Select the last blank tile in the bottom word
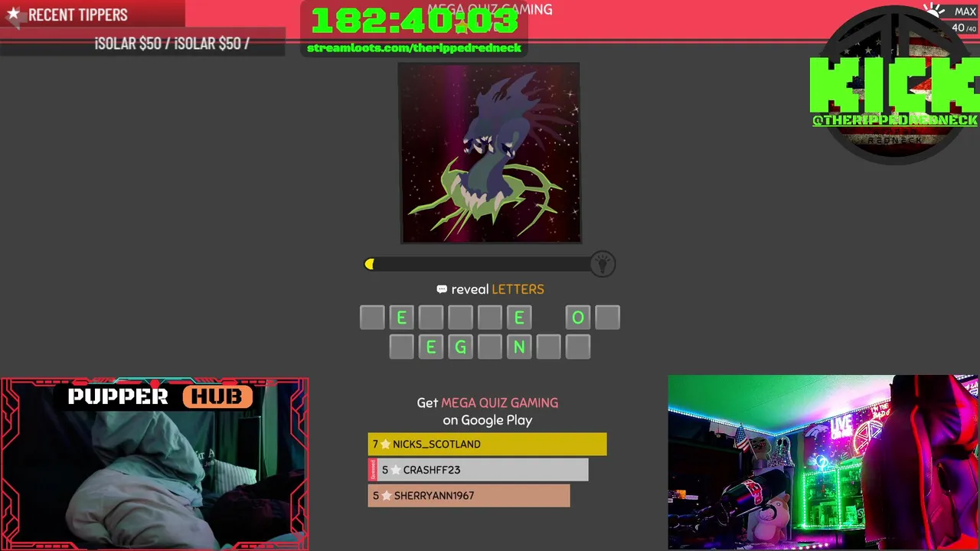Image resolution: width=980 pixels, height=551 pixels. [x=578, y=347]
